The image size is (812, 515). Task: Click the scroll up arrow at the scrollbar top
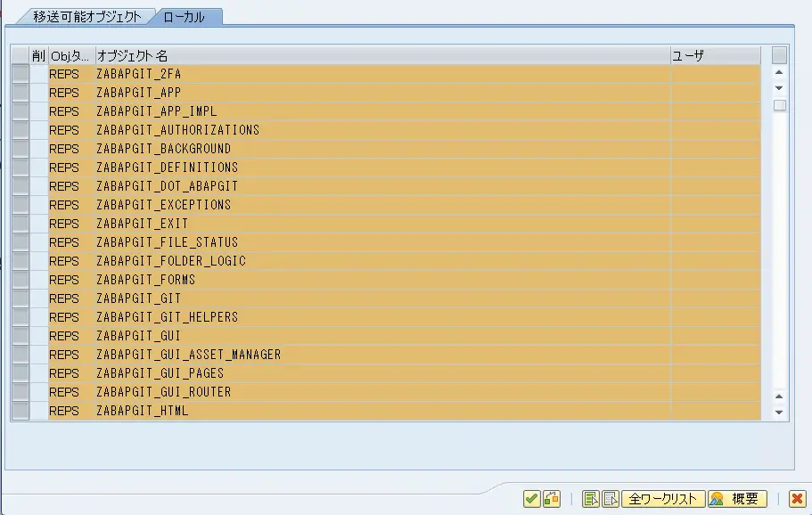779,72
